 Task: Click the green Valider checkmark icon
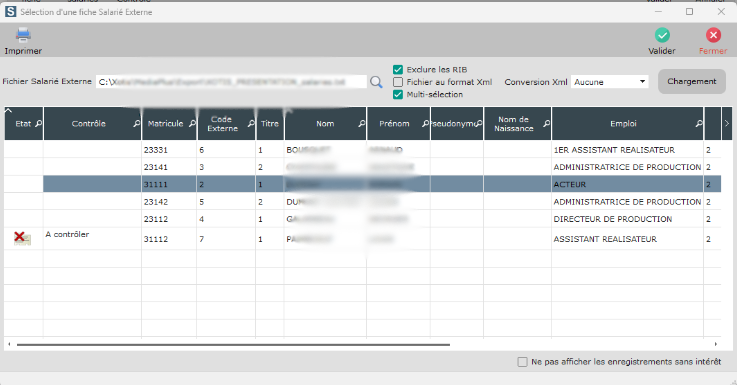[x=662, y=35]
